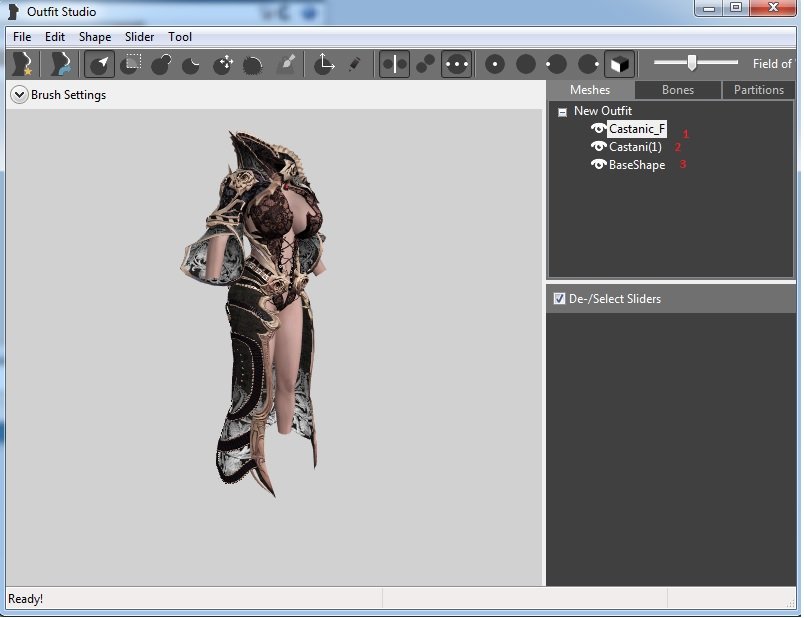Viewport: 804px width, 618px height.
Task: Collapse the New Outfit tree node
Action: coord(562,112)
